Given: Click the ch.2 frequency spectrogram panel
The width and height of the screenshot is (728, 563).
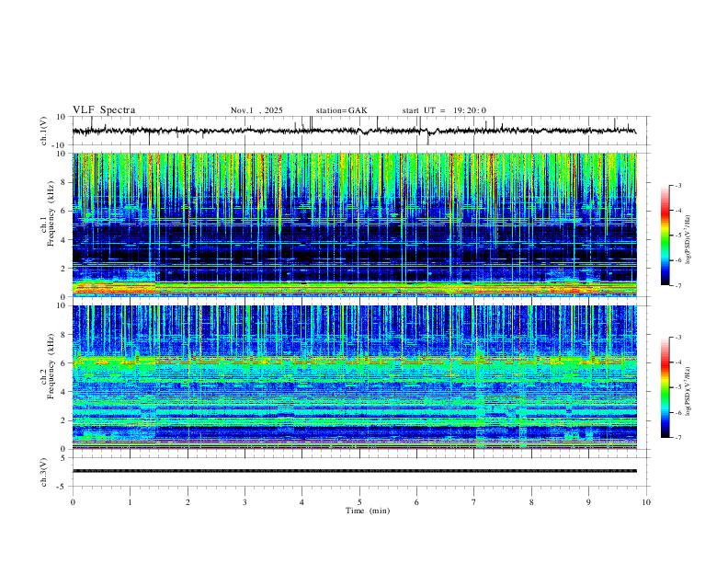Looking at the screenshot, I should click(x=355, y=377).
